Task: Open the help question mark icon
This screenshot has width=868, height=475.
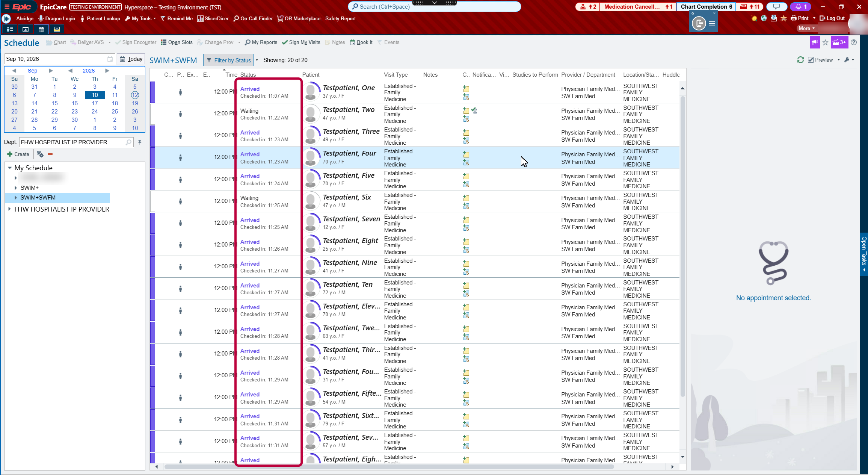Action: pos(854,42)
